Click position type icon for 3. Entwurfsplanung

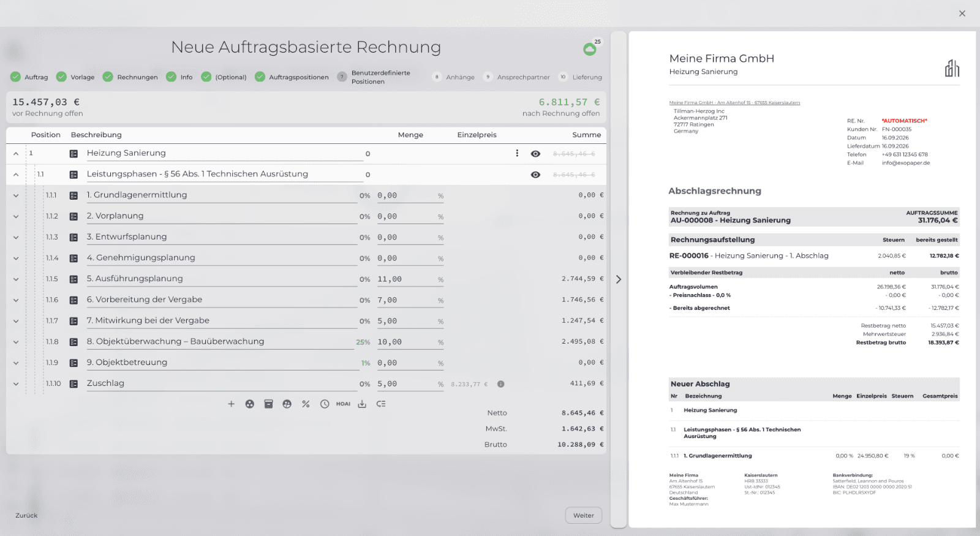(x=73, y=237)
